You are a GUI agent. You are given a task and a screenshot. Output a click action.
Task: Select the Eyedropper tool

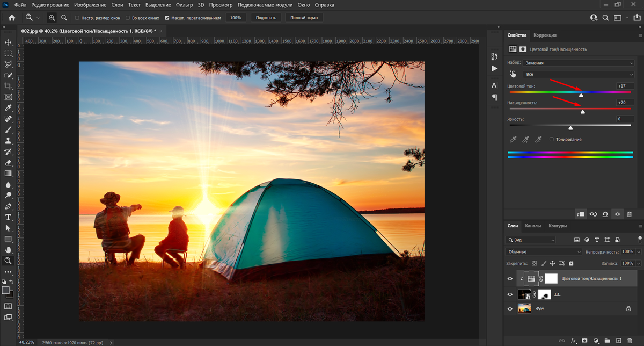coord(8,108)
